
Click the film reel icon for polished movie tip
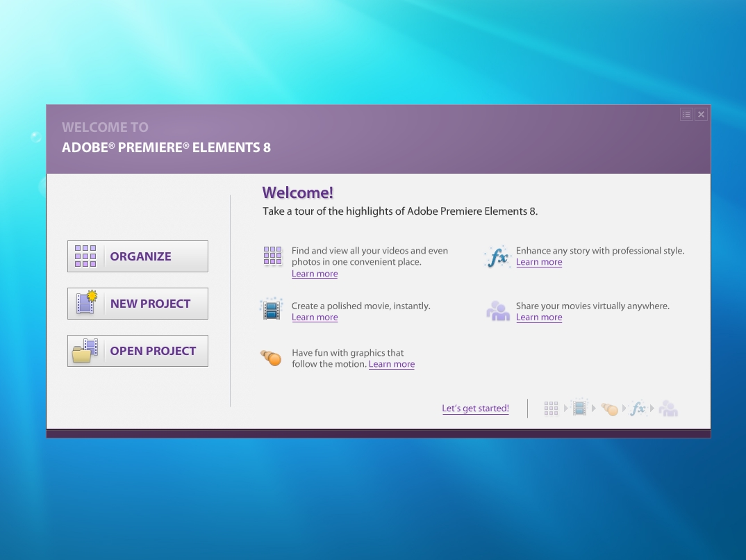[x=271, y=309]
